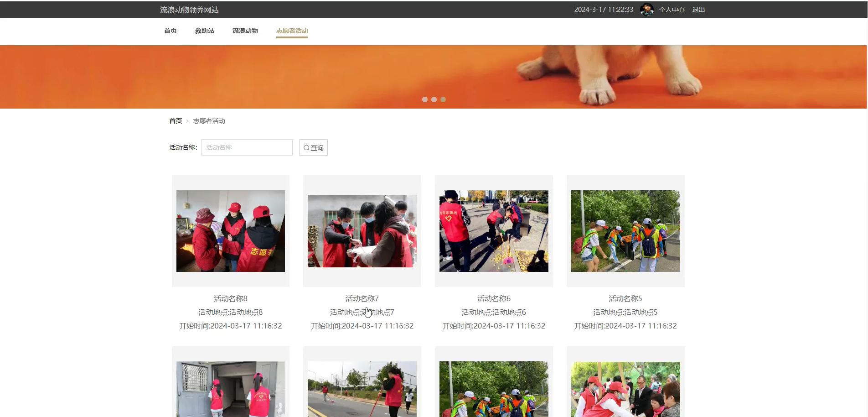Open the 流浪动物 navigation tab
The height and width of the screenshot is (417, 868).
pos(245,31)
